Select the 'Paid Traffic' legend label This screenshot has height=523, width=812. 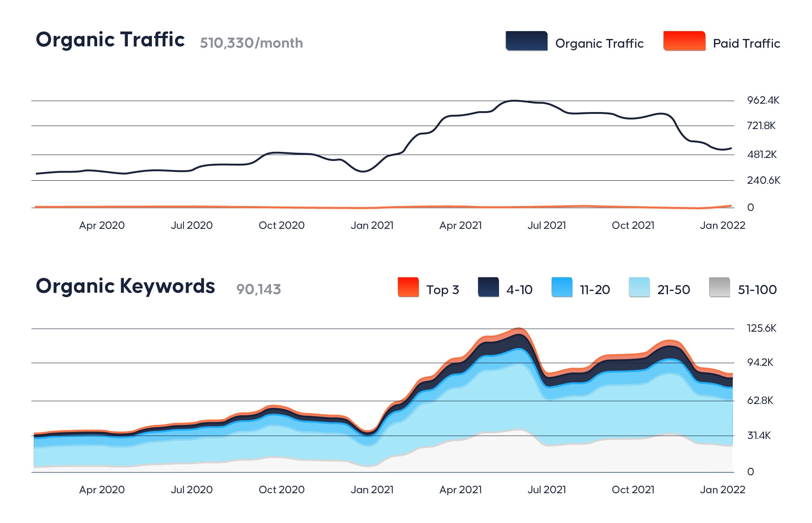coord(746,43)
